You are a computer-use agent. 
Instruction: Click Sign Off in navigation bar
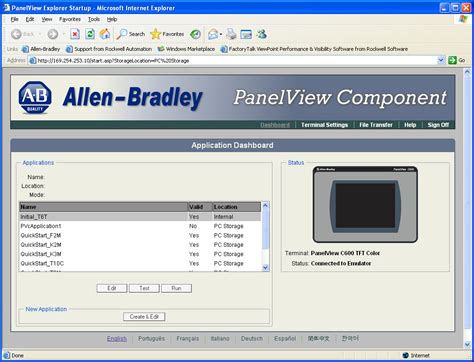coord(438,125)
